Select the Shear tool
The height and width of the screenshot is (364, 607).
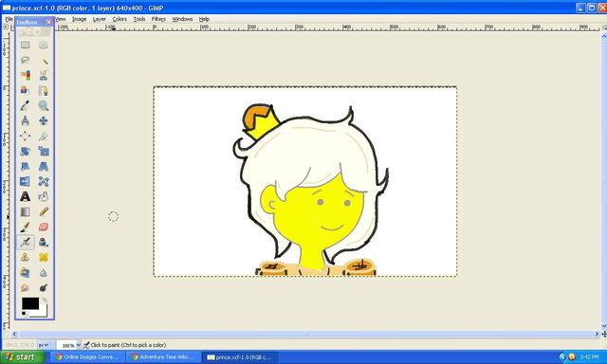coord(26,166)
